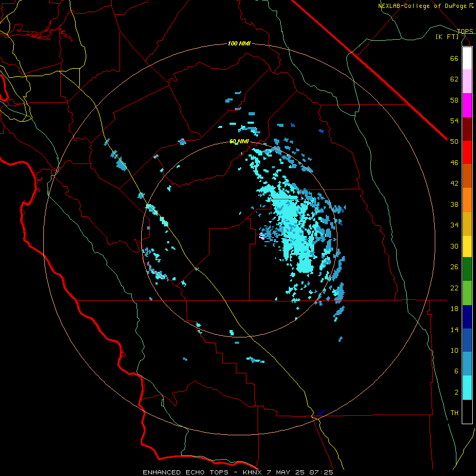Select the light green legend swatch
This screenshot has width=476, height=476.
[467, 293]
